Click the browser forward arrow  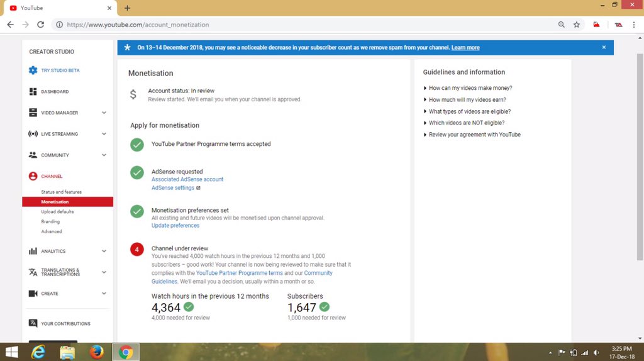tap(25, 25)
